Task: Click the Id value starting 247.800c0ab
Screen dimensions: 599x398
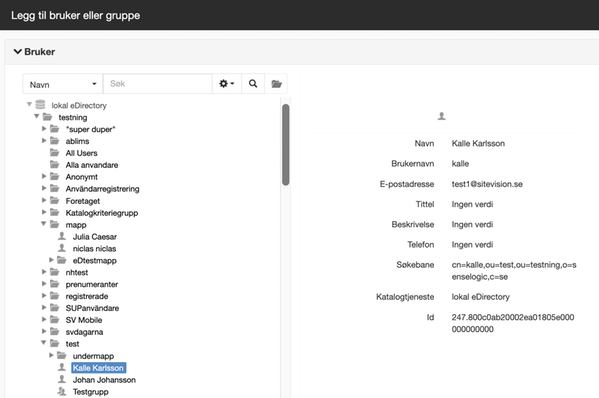Action: coord(513,323)
